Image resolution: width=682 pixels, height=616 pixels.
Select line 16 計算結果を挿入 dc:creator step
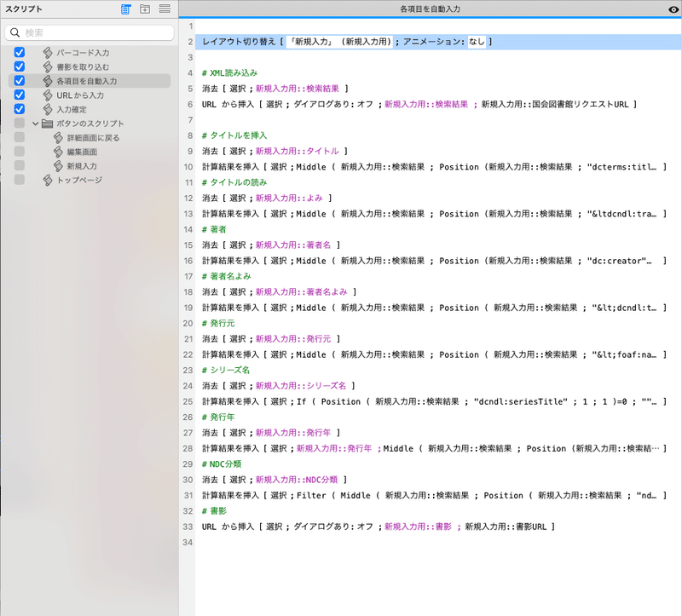434,261
